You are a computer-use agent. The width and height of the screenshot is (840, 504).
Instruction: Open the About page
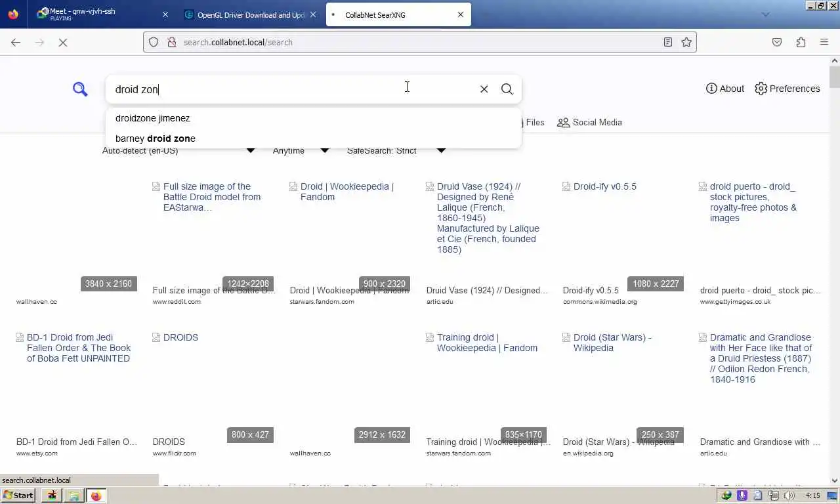pyautogui.click(x=724, y=89)
